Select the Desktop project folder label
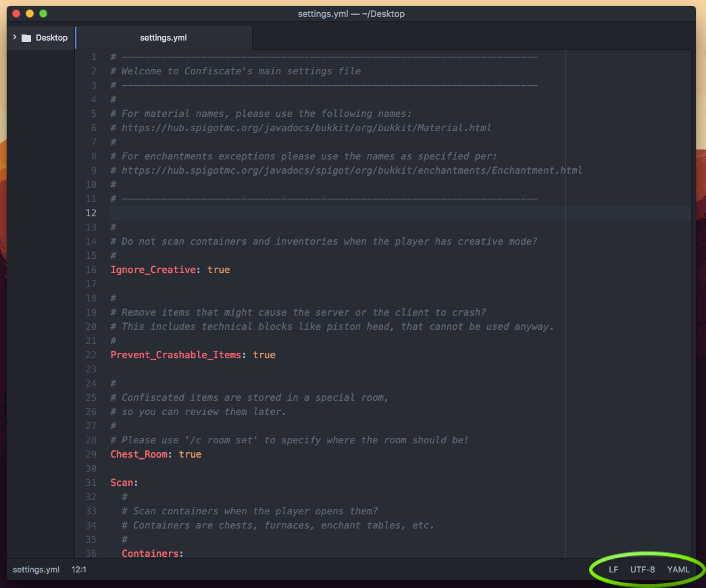 pos(51,38)
